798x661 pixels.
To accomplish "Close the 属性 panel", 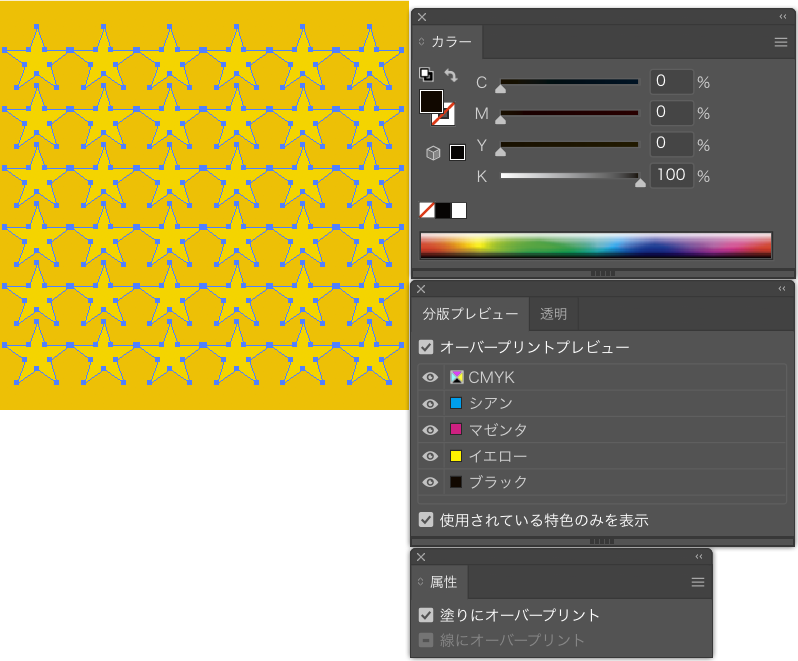I will (421, 557).
